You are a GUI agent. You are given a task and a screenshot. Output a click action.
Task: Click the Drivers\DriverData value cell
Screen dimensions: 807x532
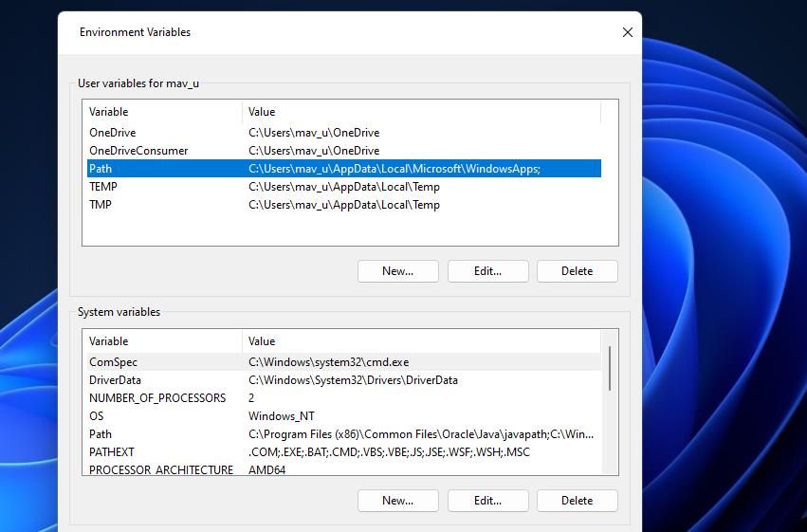coord(353,380)
